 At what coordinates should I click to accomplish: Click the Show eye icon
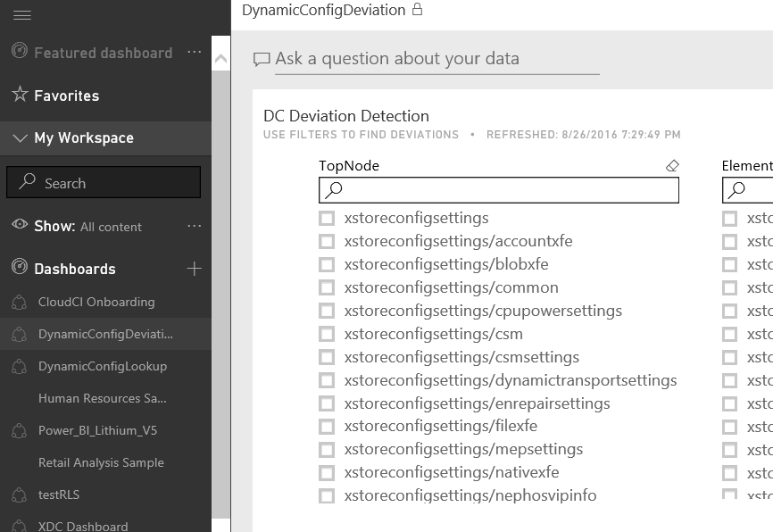click(20, 224)
